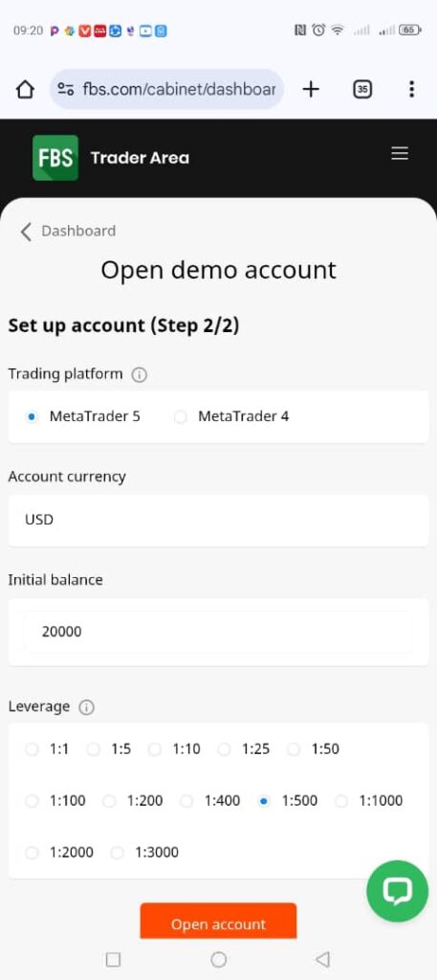437x980 pixels.
Task: Open a new browser tab with plus icon
Action: pyautogui.click(x=310, y=89)
